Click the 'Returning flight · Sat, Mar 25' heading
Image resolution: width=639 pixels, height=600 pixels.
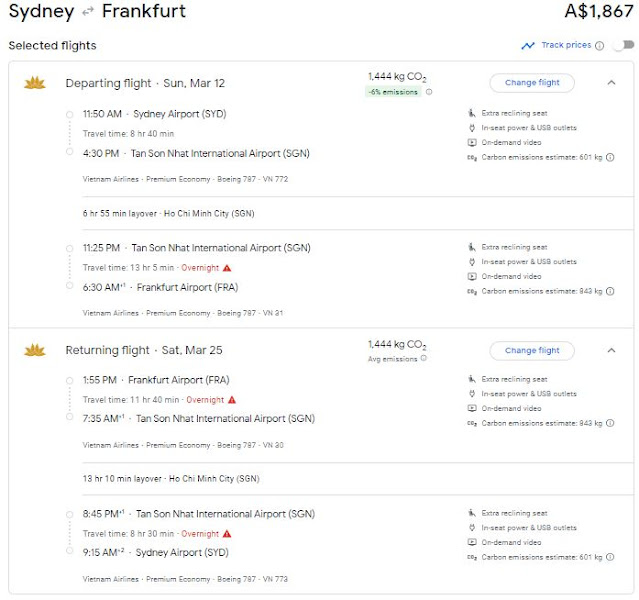[x=144, y=350]
